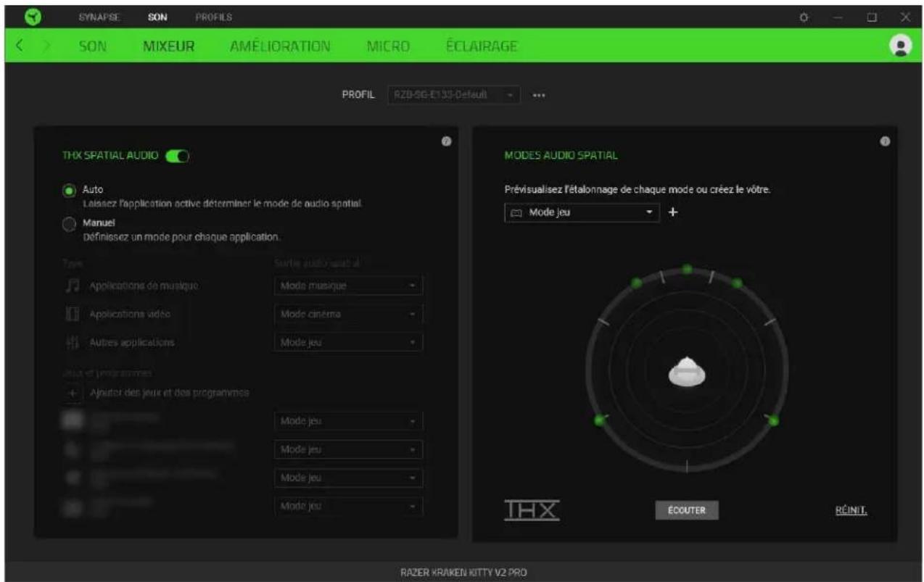Toggle THX Spatial Audio switch

178,155
